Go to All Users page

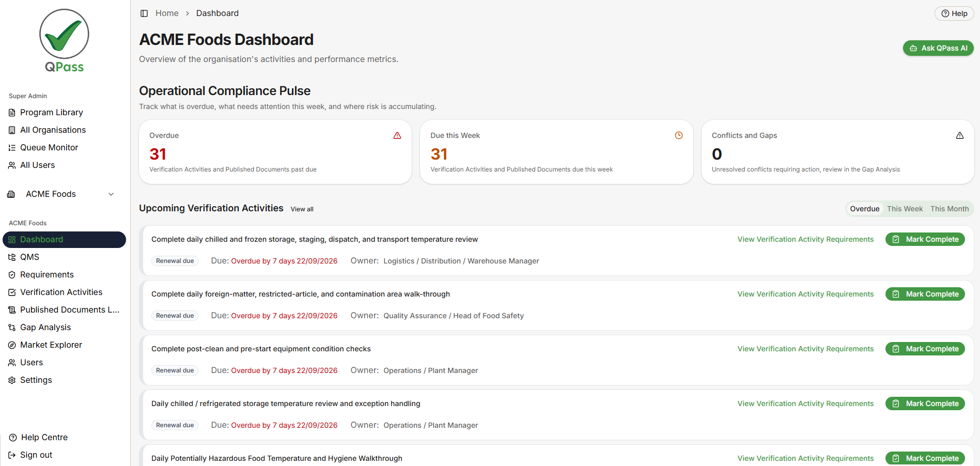click(x=37, y=165)
